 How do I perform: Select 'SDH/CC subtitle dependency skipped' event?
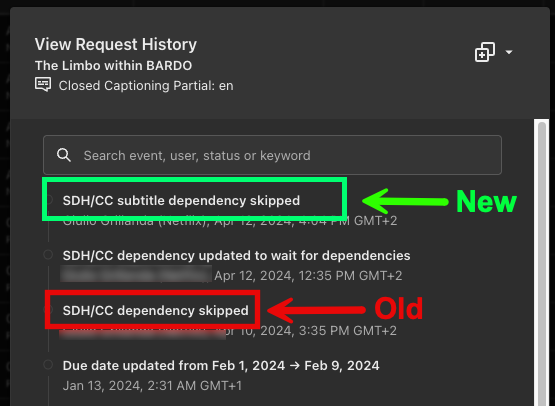[181, 201]
